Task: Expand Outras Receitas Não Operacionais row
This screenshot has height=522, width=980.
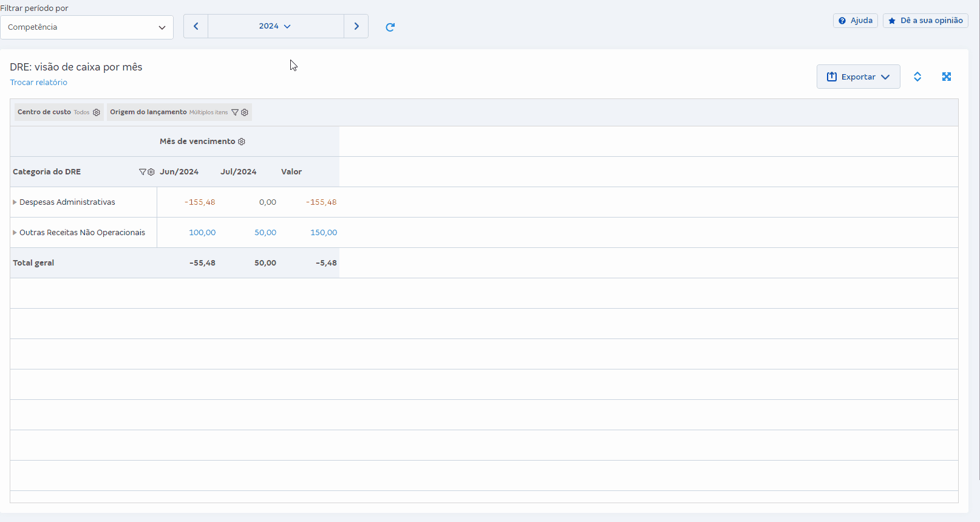Action: pyautogui.click(x=15, y=233)
